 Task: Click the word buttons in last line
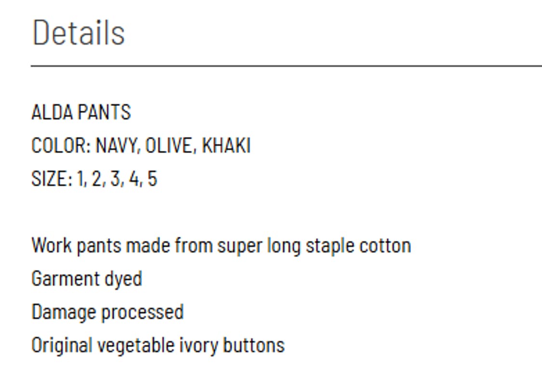[x=254, y=345]
